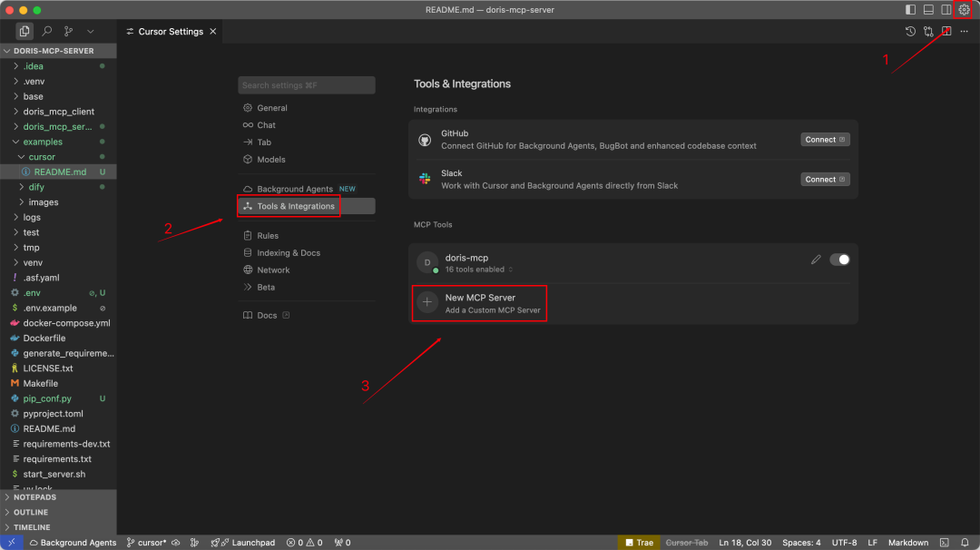980x550 pixels.
Task: Toggle the secondary sidebar layout icon
Action: [946, 9]
